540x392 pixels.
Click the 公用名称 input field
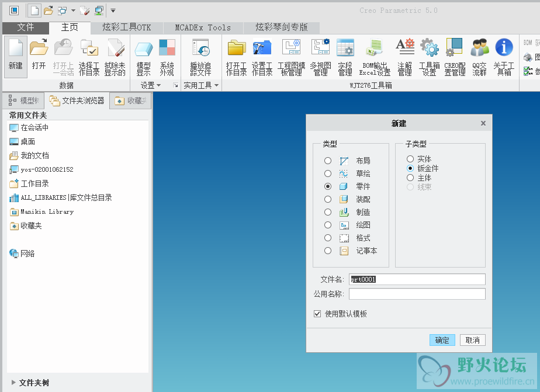coord(417,294)
